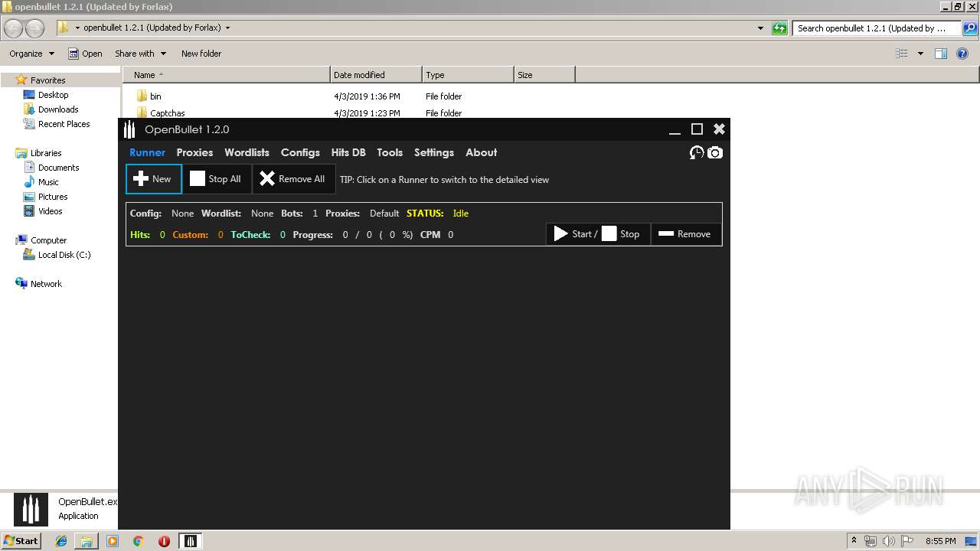Viewport: 980px width, 551px height.
Task: Click the volume speaker tray icon
Action: 888,541
